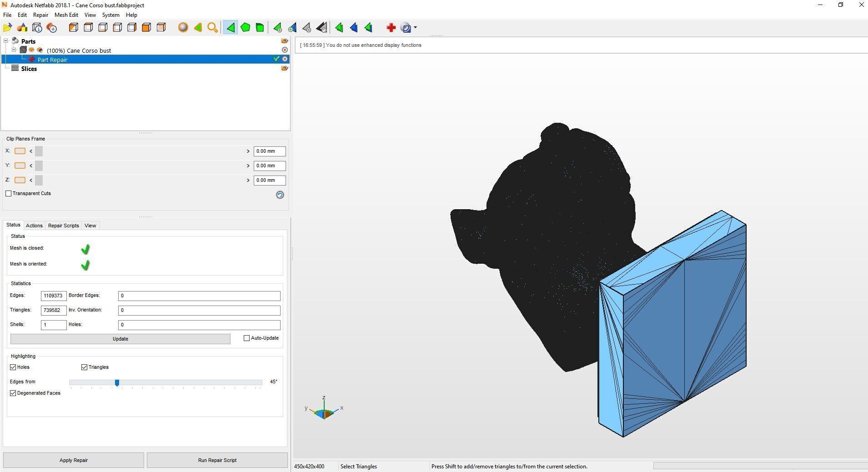This screenshot has width=868, height=472.
Task: Uncheck the Triangles highlighting checkbox
Action: point(84,367)
